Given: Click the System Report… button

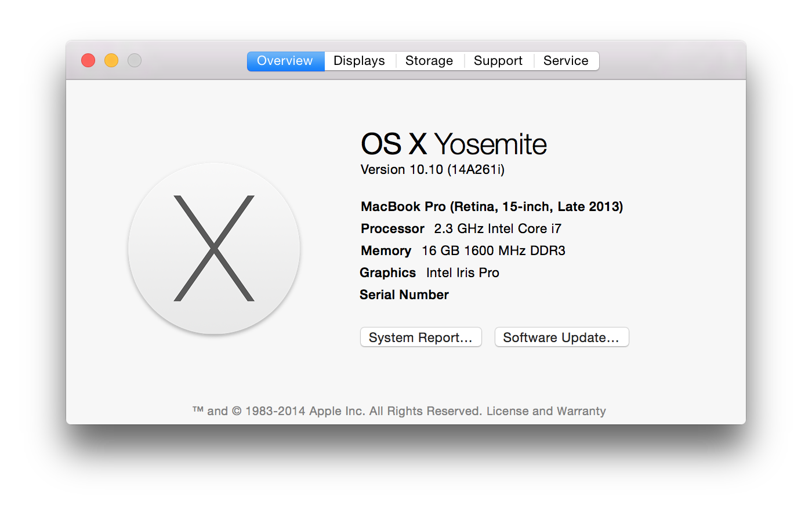Looking at the screenshot, I should (421, 337).
